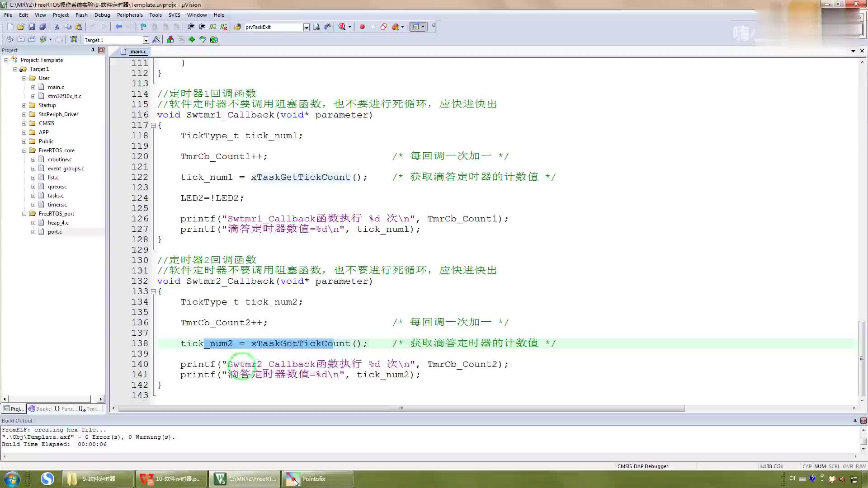The height and width of the screenshot is (488, 868).
Task: Paste with the clipboard icon
Action: (79, 27)
